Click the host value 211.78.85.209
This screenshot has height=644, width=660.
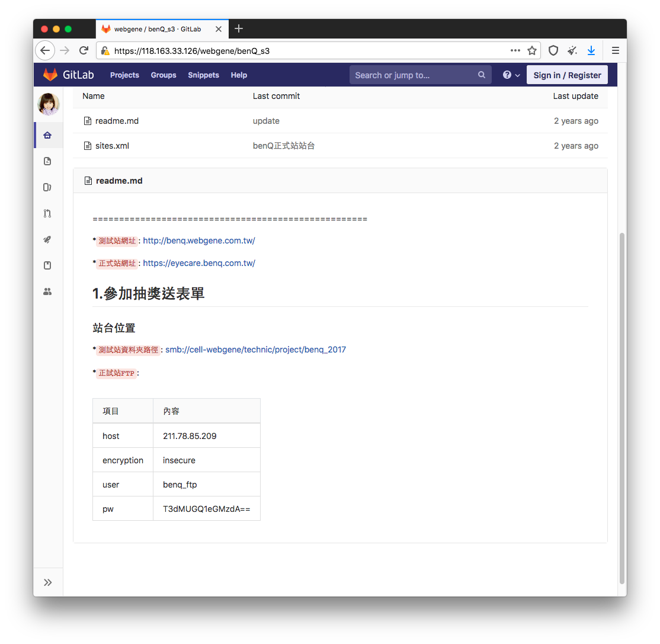(190, 436)
